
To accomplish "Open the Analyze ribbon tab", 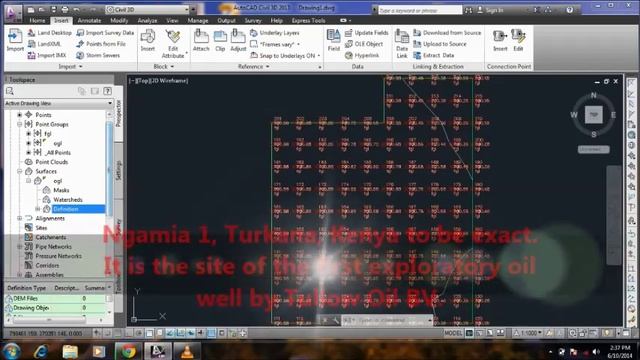I will [147, 20].
